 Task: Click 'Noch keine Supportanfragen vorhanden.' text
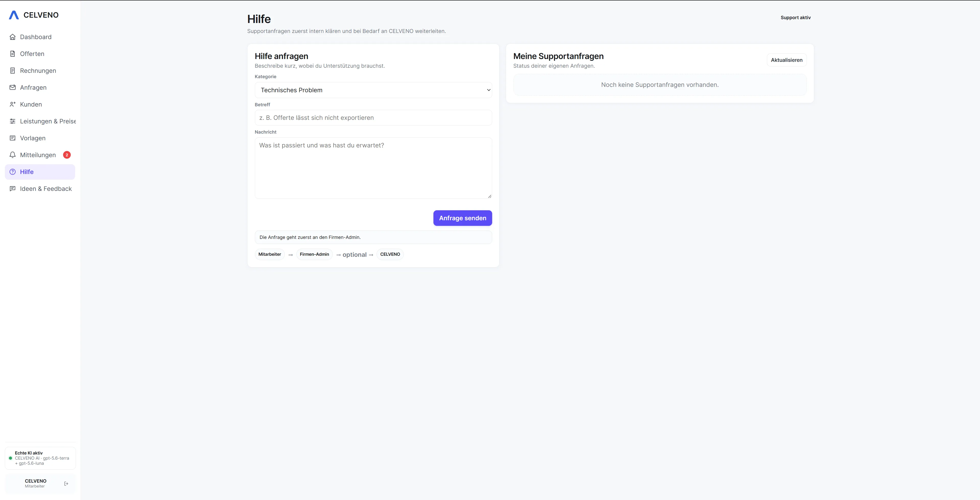pyautogui.click(x=660, y=85)
